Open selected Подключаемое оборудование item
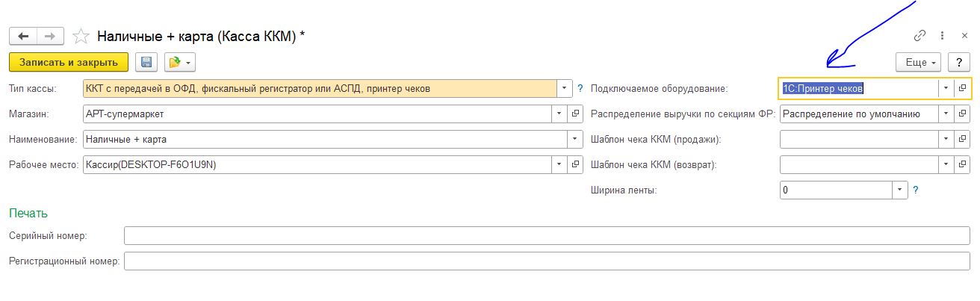 [x=962, y=88]
